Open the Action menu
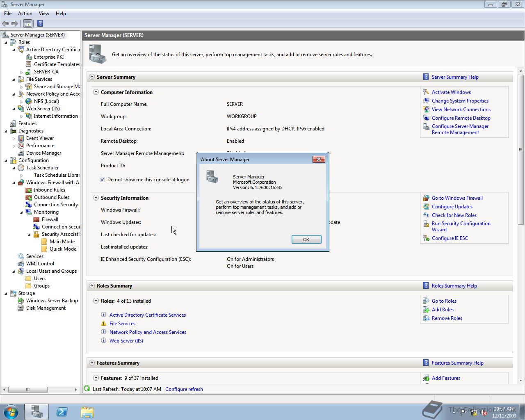This screenshot has height=420, width=525. tap(25, 14)
